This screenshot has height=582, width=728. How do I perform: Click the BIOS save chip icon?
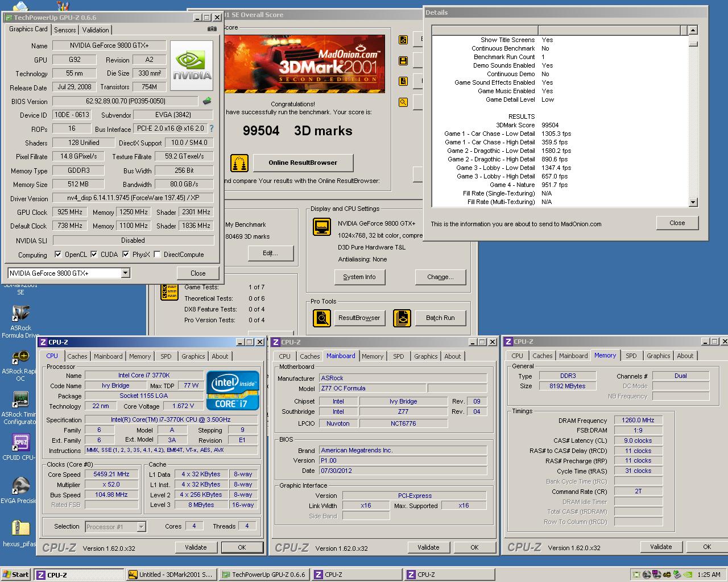click(207, 101)
